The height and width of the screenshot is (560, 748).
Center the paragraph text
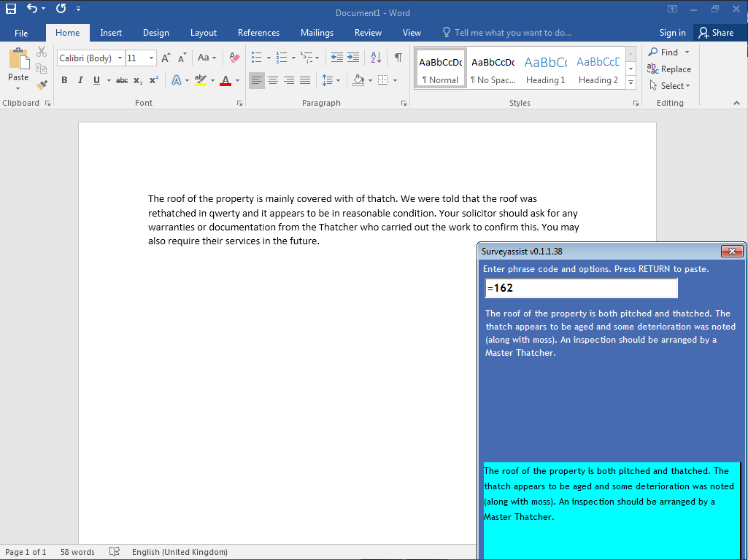273,80
